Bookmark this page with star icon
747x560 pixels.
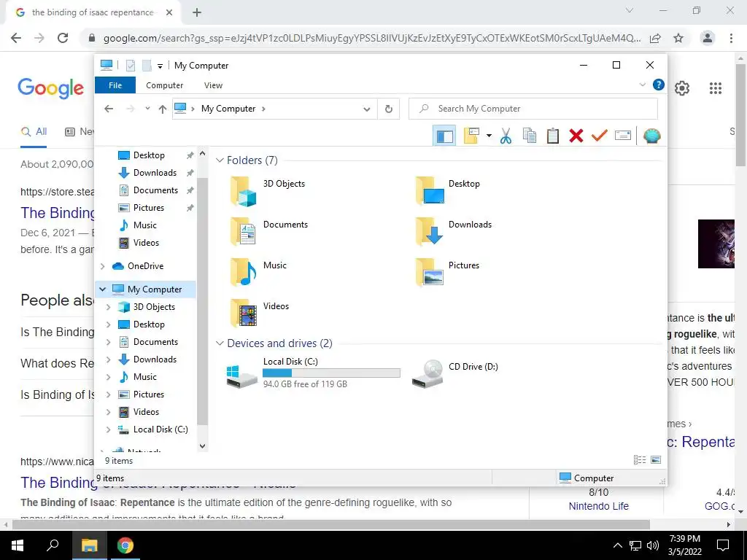coord(678,38)
